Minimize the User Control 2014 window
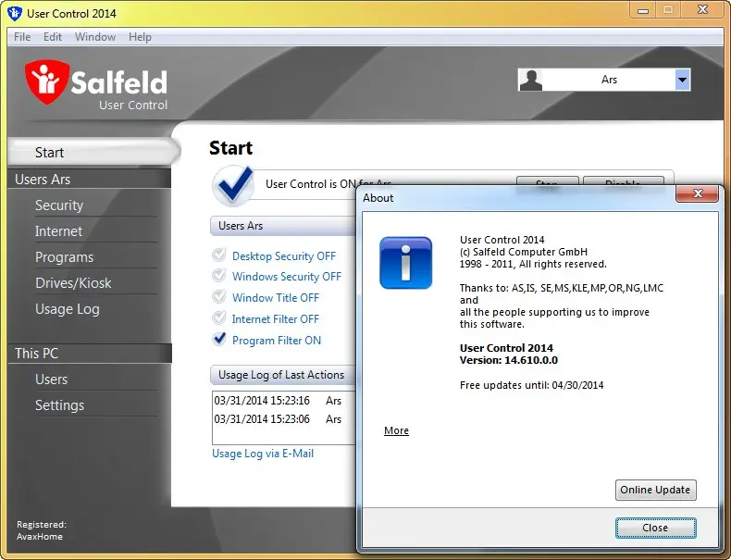This screenshot has width=731, height=560. [643, 10]
